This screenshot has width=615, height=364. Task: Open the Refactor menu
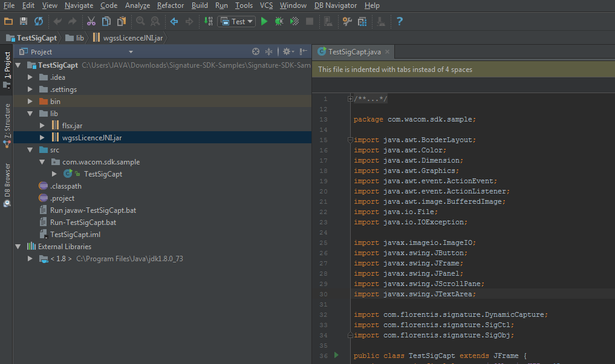(x=170, y=5)
